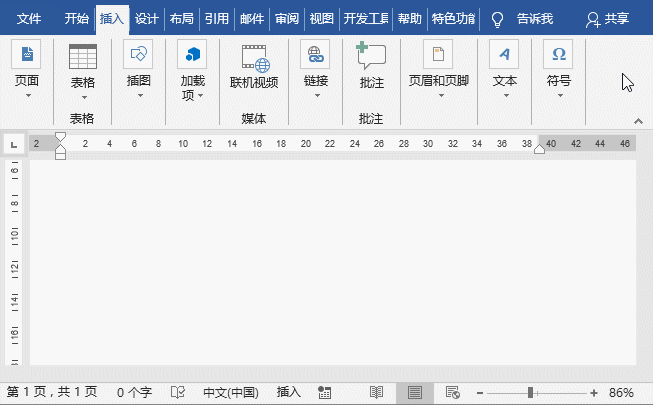This screenshot has width=653, height=405.
Task: Open the 页面 (Pages) icon
Action: pos(26,54)
